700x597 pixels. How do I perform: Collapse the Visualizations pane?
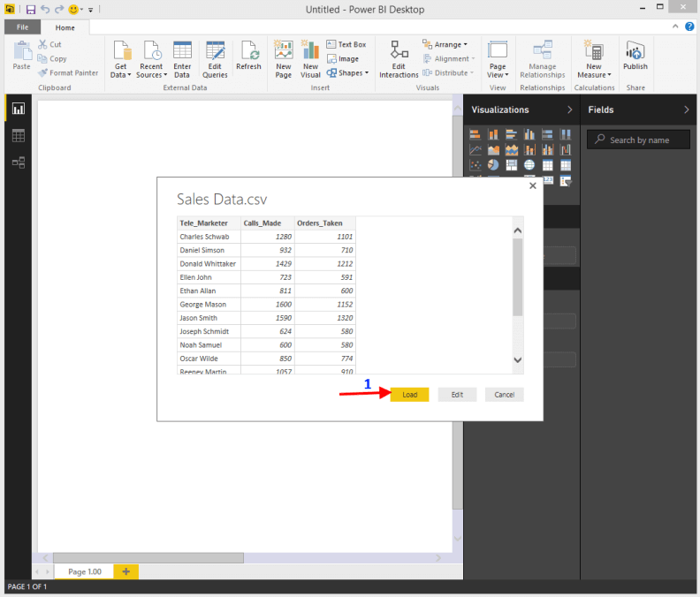pos(570,110)
